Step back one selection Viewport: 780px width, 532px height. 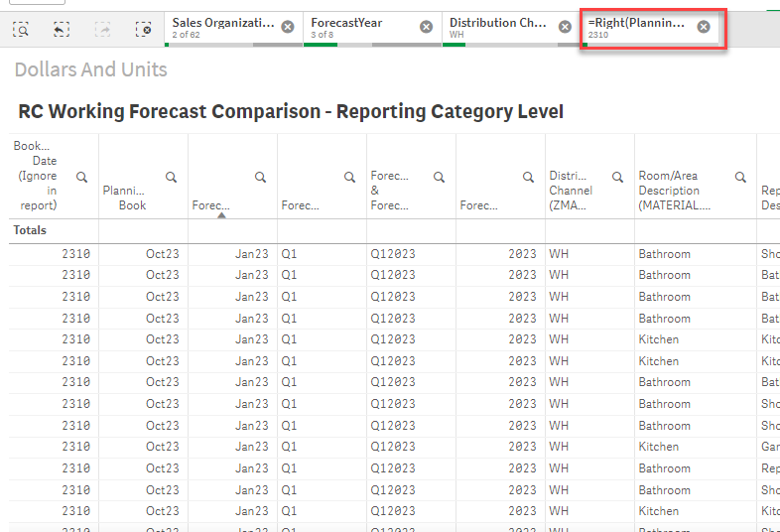(x=62, y=30)
